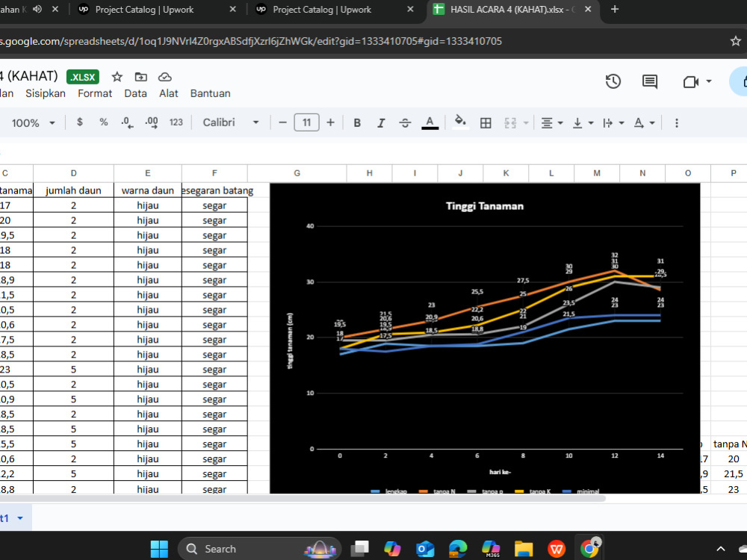Open WPS Office from taskbar
The image size is (747, 560).
pyautogui.click(x=556, y=549)
